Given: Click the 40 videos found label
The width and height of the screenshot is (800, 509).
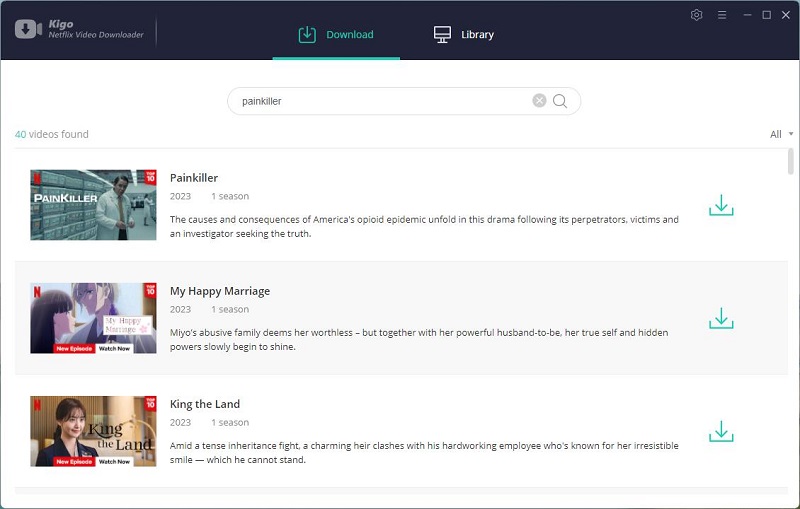Looking at the screenshot, I should point(52,134).
